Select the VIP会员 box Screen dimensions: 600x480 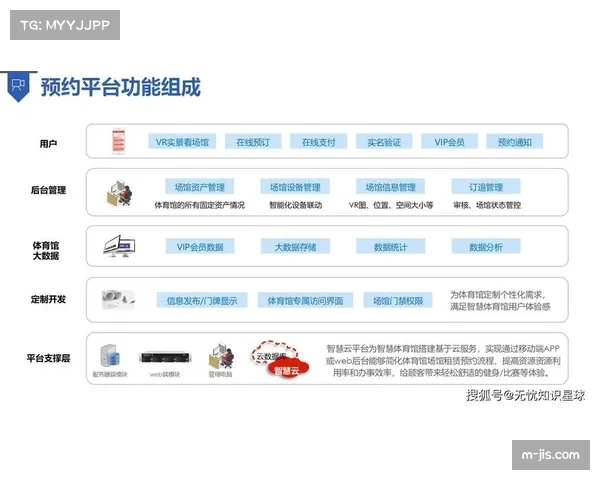(x=449, y=142)
